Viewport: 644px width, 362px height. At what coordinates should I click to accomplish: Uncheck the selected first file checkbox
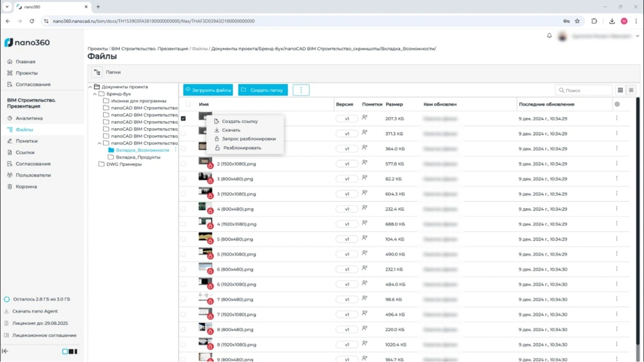(x=183, y=118)
